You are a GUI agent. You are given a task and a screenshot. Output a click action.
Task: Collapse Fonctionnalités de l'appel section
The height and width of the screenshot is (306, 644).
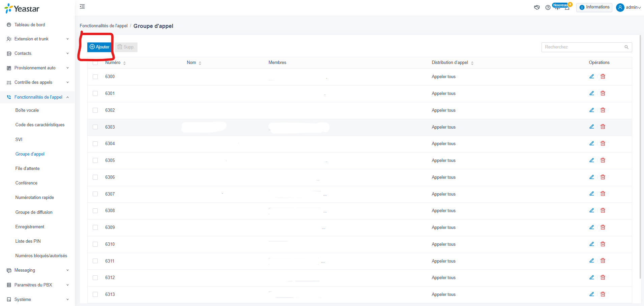coord(37,97)
